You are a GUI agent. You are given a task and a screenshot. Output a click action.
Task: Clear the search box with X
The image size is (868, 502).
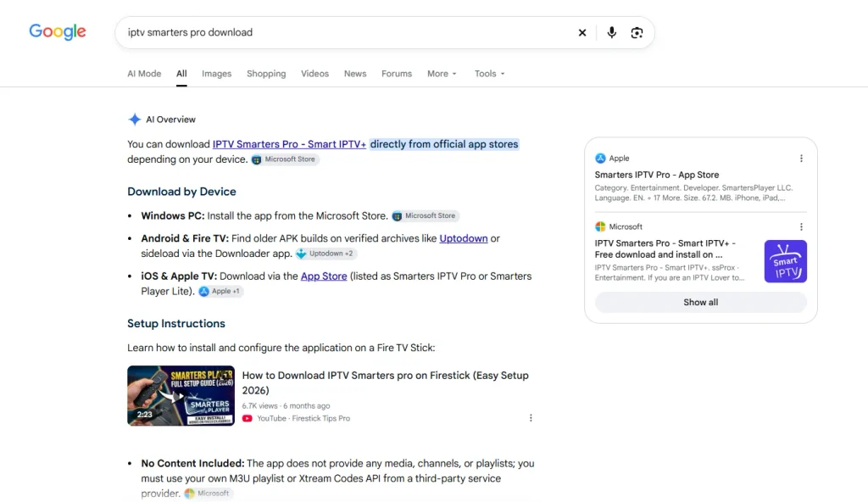pos(581,33)
